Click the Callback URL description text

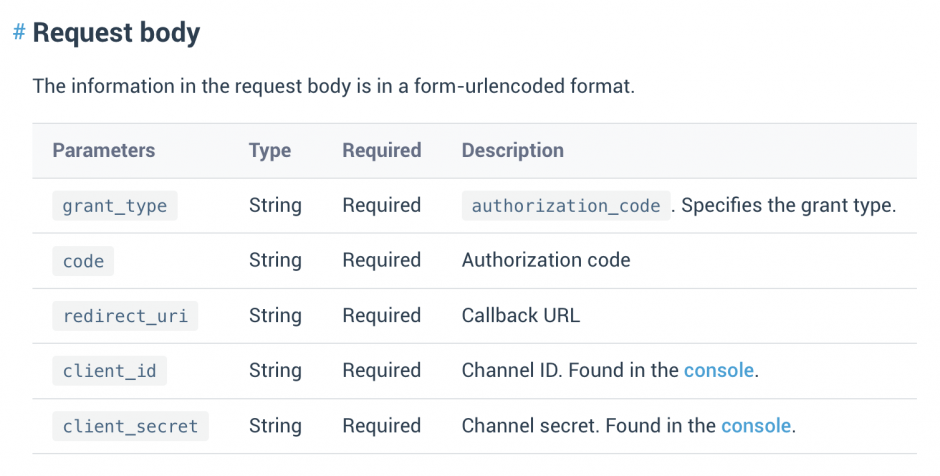tap(521, 315)
